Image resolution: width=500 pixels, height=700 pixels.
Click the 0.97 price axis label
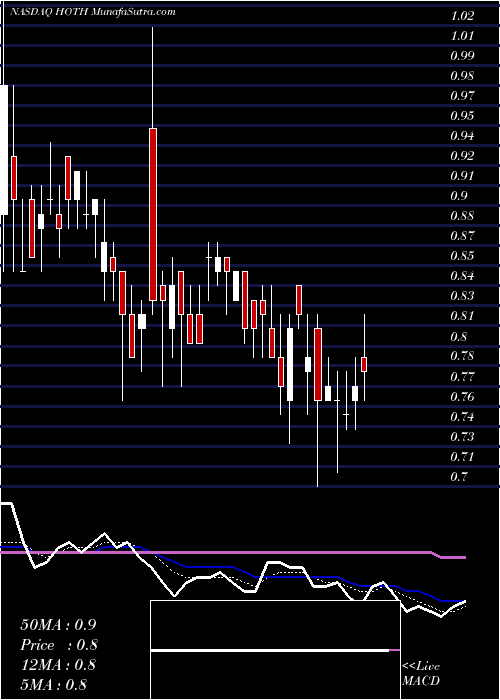[x=461, y=96]
